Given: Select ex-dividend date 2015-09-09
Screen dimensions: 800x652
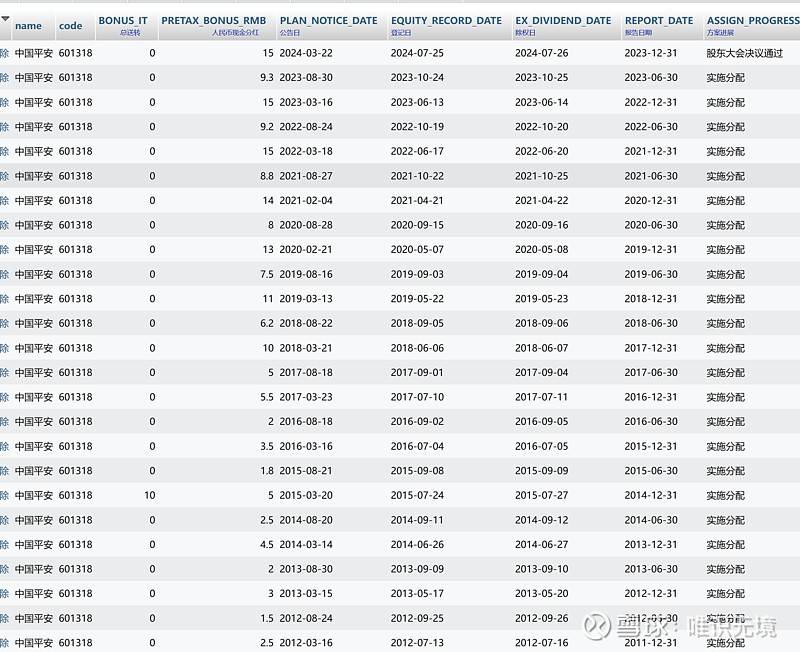Looking at the screenshot, I should (542, 470).
